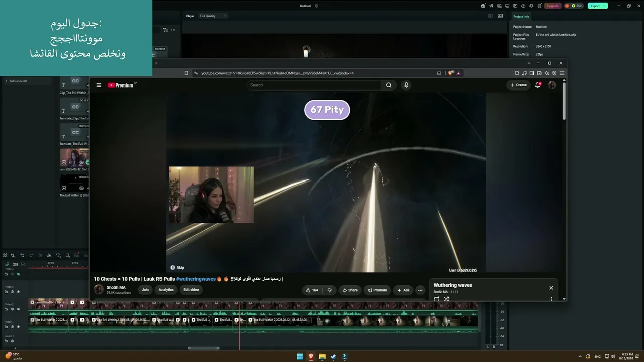Open a new browser tab
This screenshot has height=362, width=644.
[x=156, y=63]
